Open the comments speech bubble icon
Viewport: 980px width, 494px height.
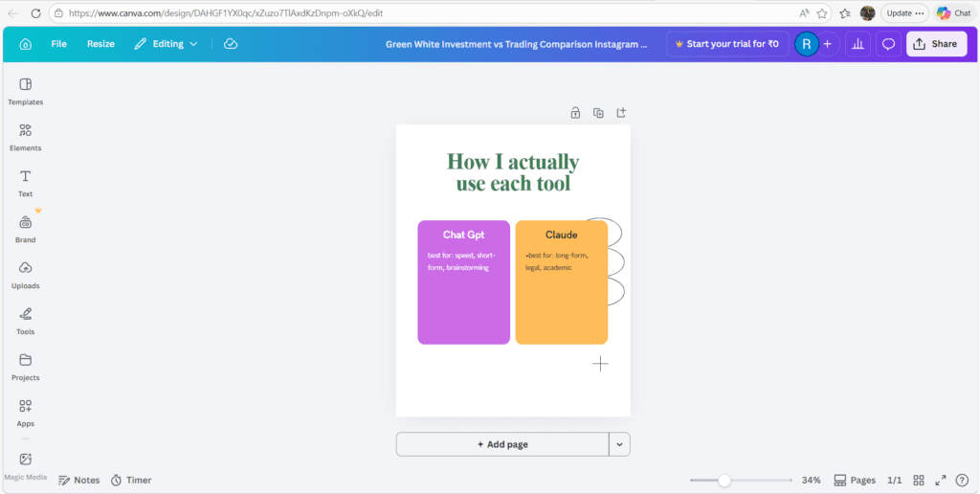[x=888, y=44]
